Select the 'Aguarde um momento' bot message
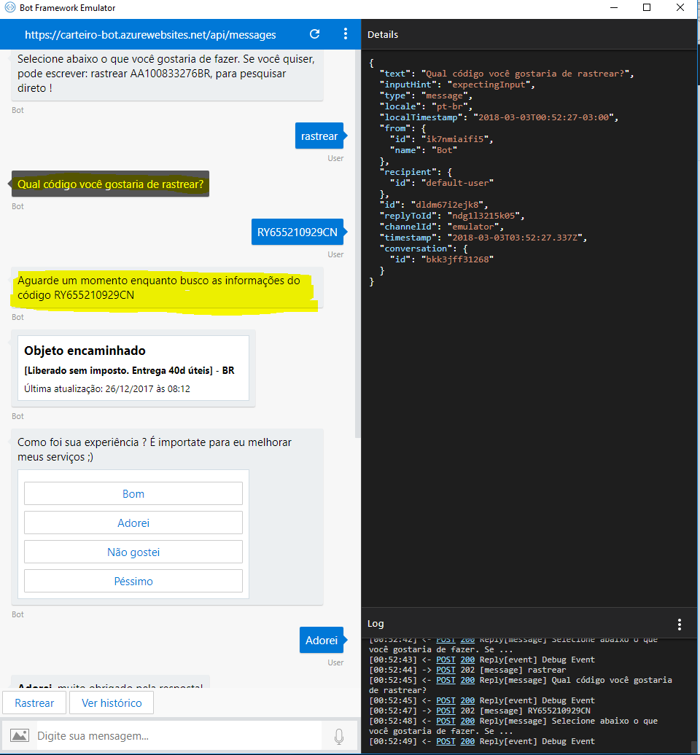The width and height of the screenshot is (700, 755). click(167, 287)
